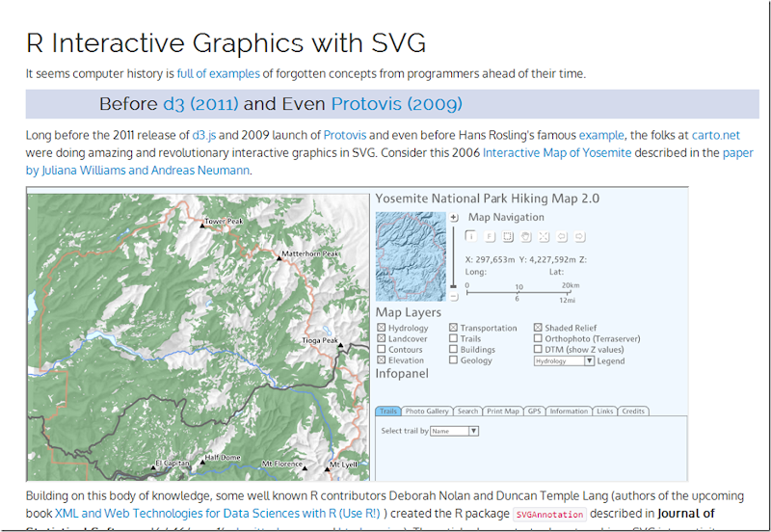Enable the Buildings layer checkbox
The image size is (771, 532).
[x=453, y=349]
